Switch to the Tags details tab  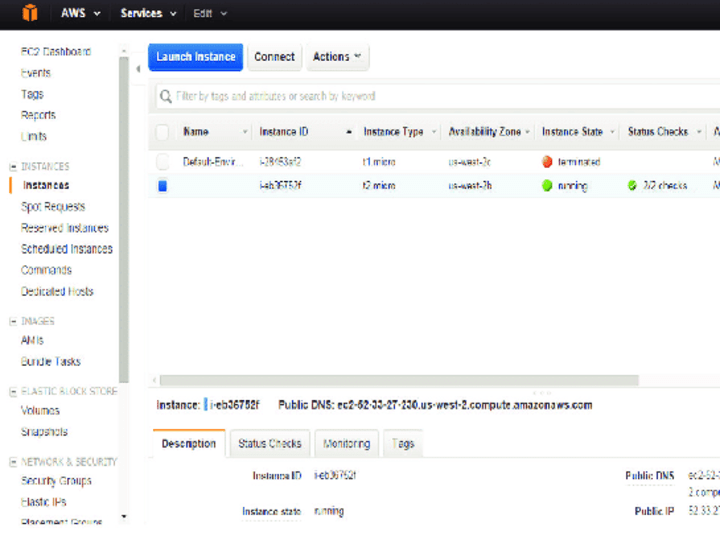pos(403,444)
